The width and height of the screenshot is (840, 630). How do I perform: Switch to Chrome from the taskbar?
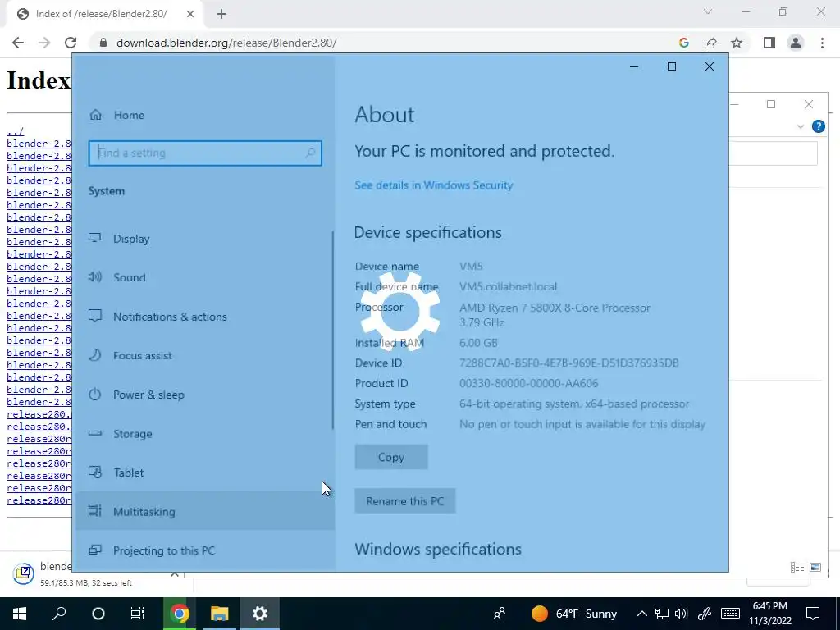180,614
